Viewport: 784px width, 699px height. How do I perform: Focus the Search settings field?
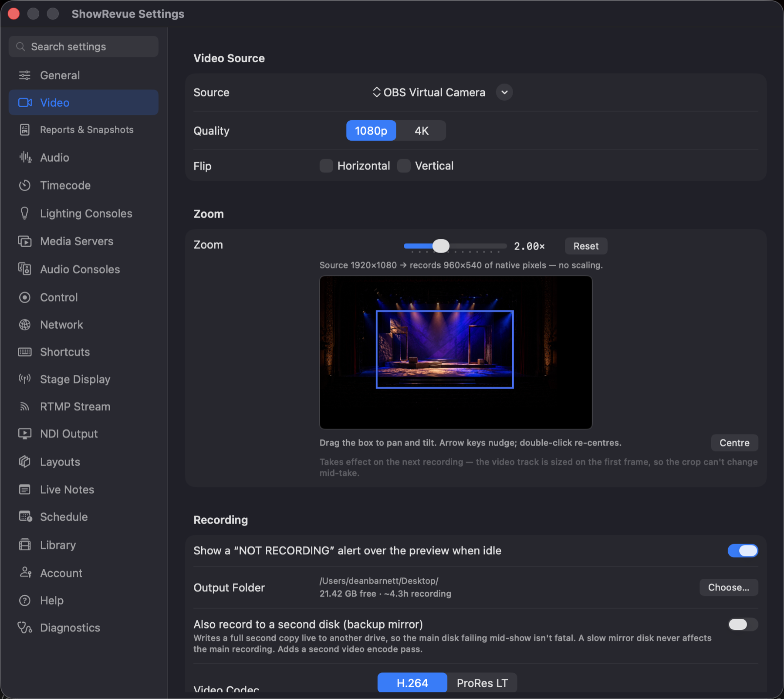pyautogui.click(x=83, y=47)
